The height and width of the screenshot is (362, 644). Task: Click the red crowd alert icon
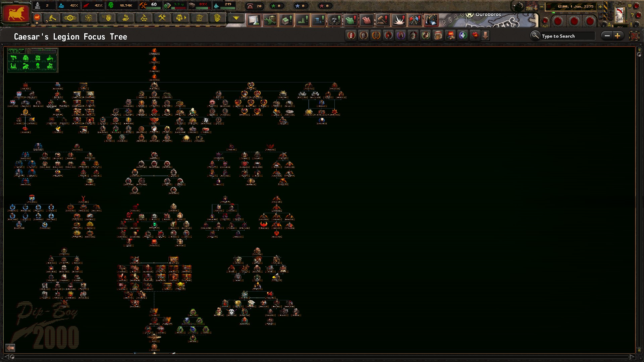(367, 20)
